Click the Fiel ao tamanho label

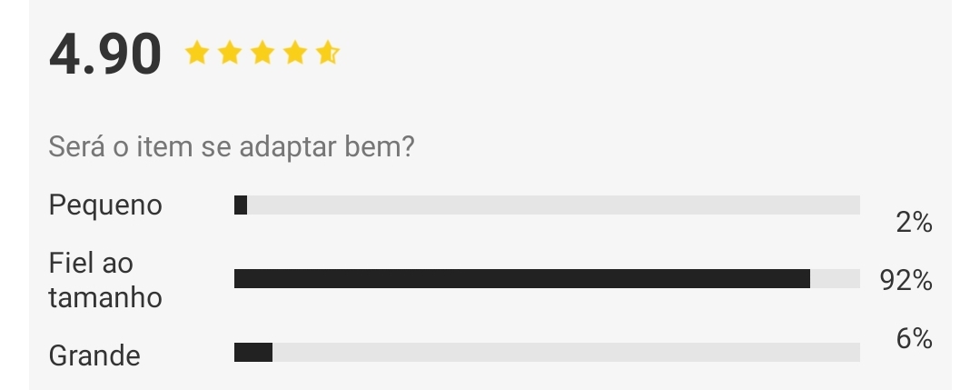105,280
